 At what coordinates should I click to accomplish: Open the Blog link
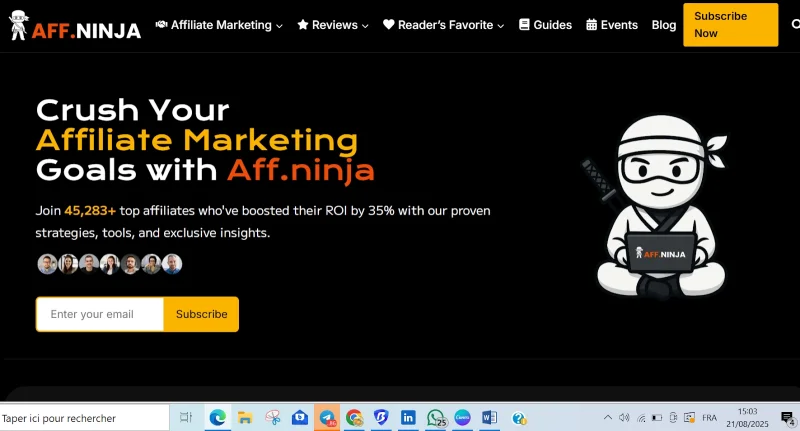(664, 25)
